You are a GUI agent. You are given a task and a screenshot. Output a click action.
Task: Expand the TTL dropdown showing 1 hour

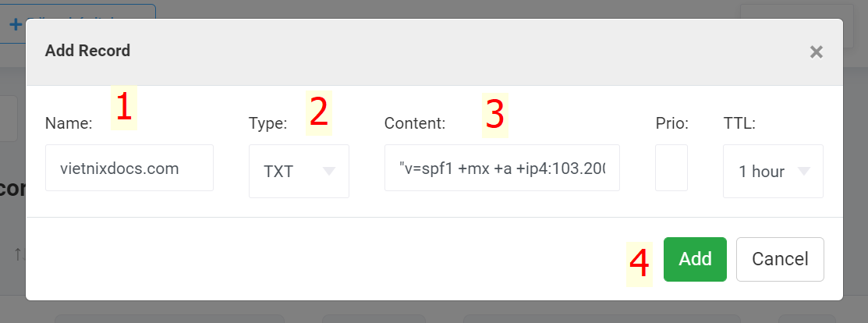(x=773, y=171)
